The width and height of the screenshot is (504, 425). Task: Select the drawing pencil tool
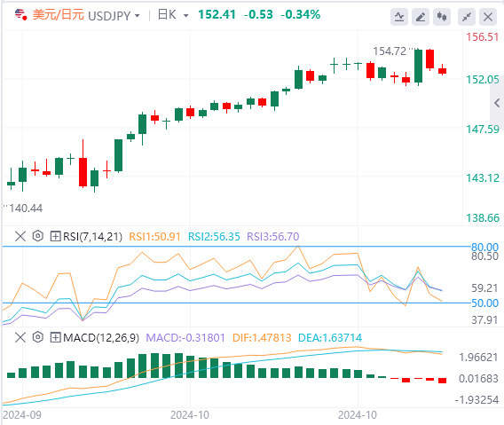[x=421, y=16]
